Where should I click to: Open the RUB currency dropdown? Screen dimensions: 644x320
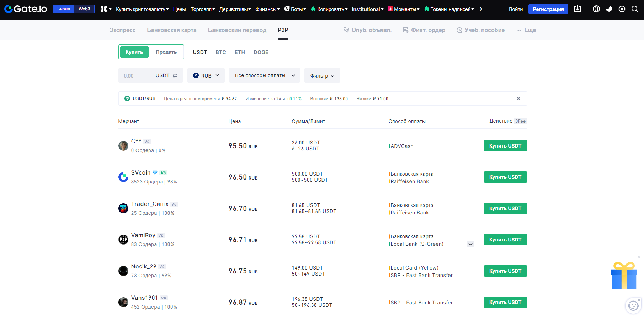[x=206, y=75]
